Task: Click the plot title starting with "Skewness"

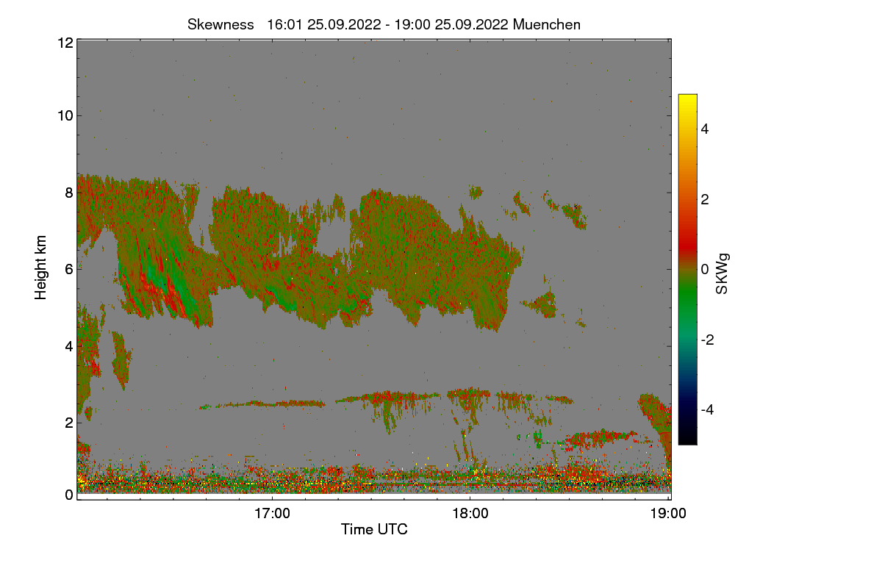Action: click(x=384, y=24)
